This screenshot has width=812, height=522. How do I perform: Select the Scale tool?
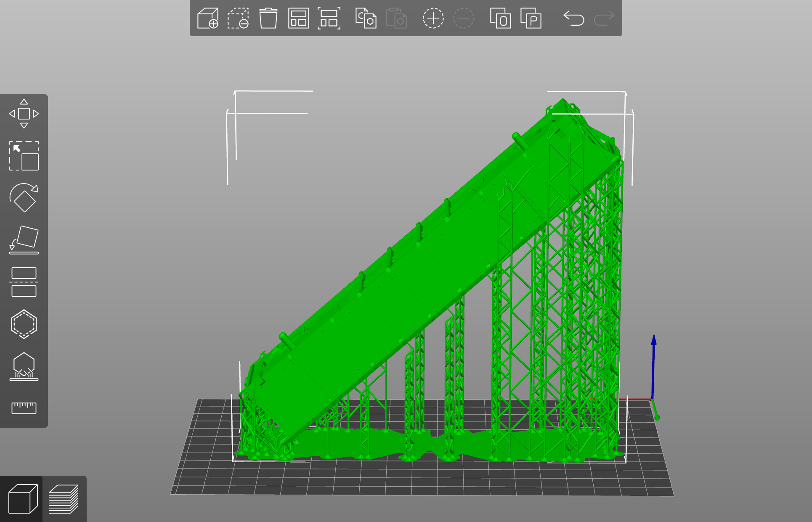(x=24, y=156)
